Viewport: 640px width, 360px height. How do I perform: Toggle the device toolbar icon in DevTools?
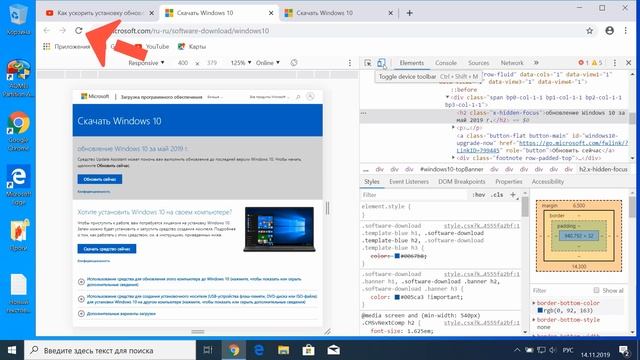point(381,63)
